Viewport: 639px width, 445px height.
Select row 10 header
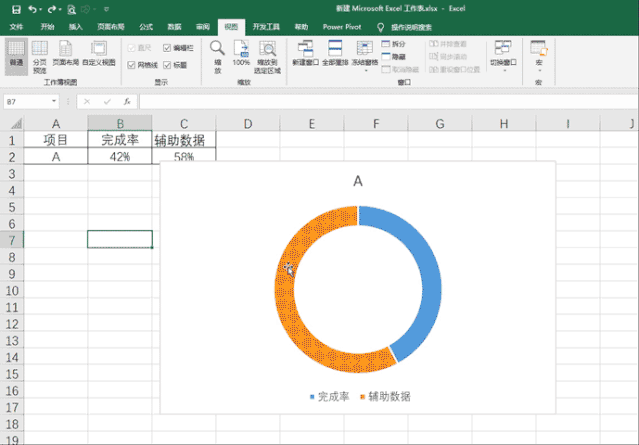click(12, 291)
